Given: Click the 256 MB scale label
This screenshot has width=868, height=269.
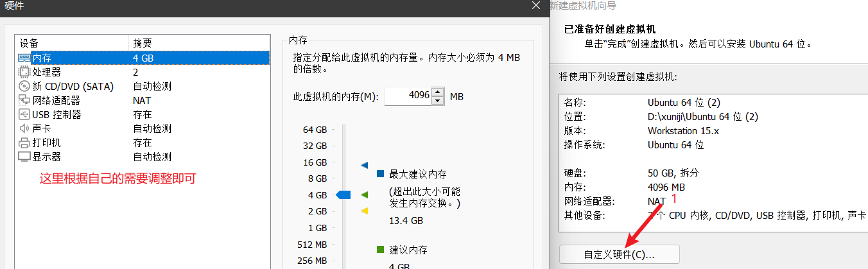Looking at the screenshot, I should pyautogui.click(x=313, y=261).
